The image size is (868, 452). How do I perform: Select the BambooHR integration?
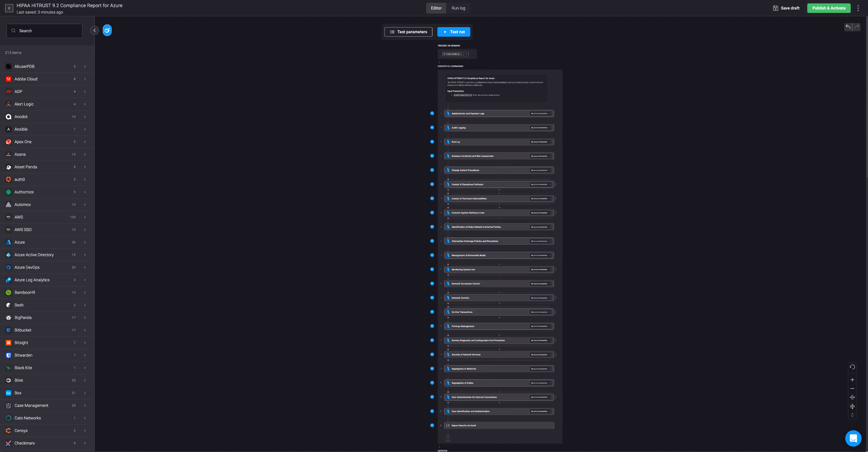pos(46,293)
